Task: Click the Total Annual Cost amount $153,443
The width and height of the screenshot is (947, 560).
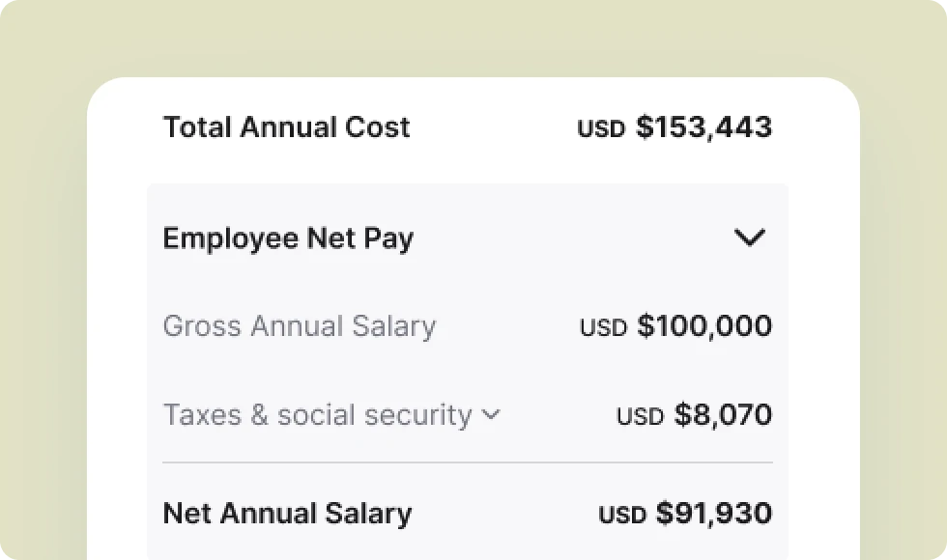Action: pyautogui.click(x=704, y=126)
